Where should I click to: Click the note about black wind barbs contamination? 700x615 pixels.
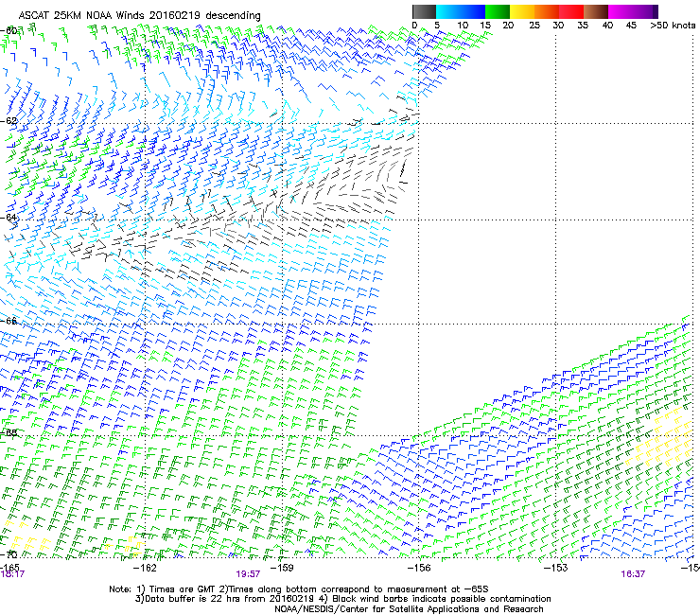[435, 599]
